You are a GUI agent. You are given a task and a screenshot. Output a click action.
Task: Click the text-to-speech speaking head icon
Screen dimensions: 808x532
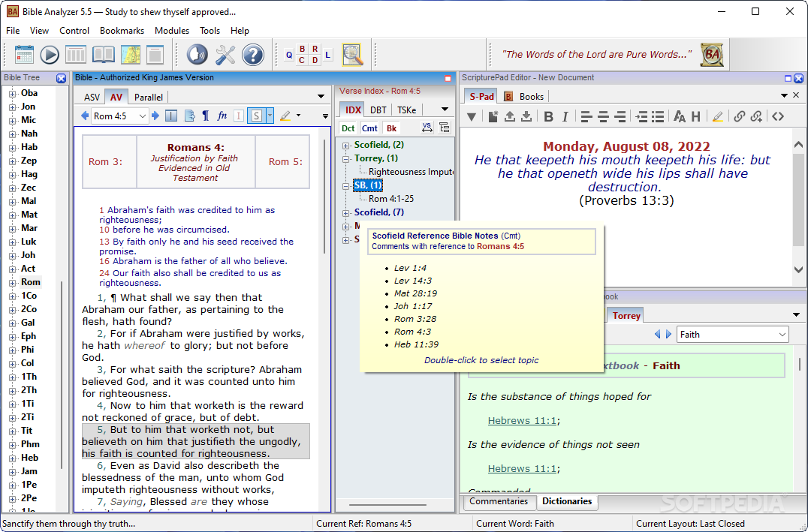197,55
